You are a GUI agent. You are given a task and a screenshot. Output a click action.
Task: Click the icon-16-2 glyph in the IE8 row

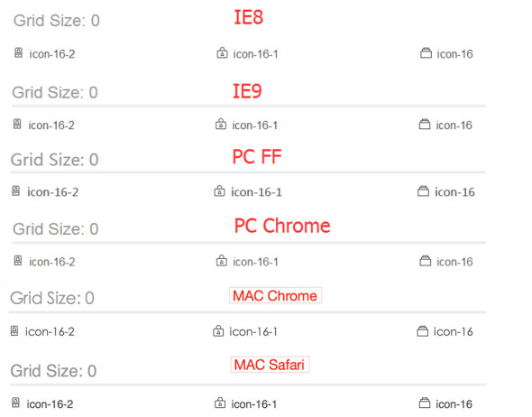(19, 53)
